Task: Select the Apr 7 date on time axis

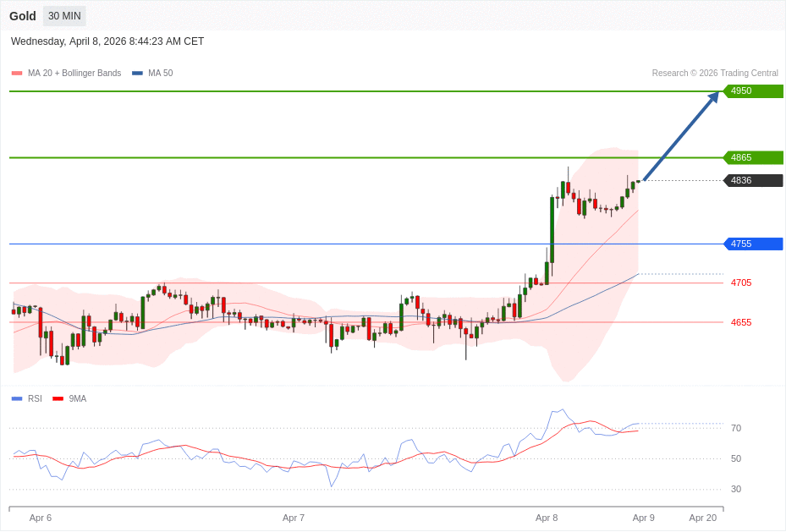Action: coord(294,518)
